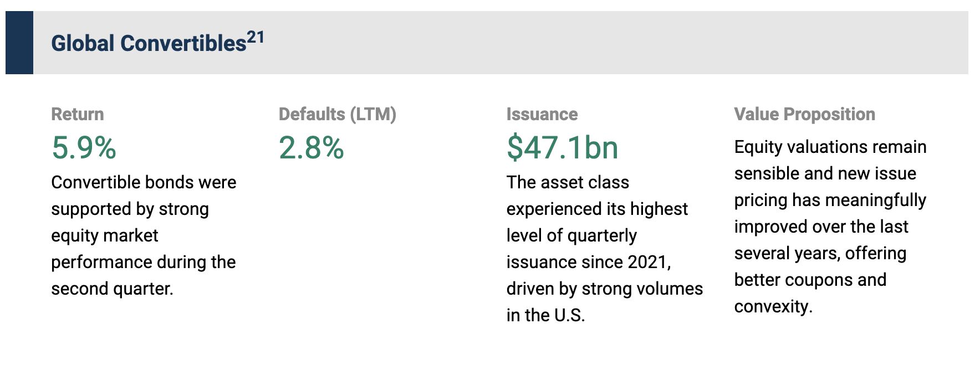
Task: Click the footnote 21 superscript
Action: pyautogui.click(x=256, y=38)
